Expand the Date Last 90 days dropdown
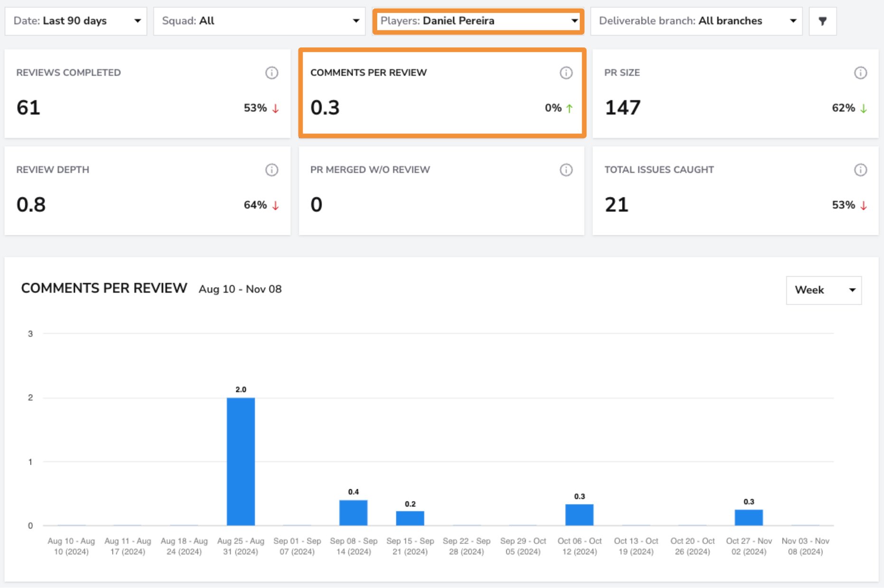Screen dimensions: 884x588 (x=76, y=21)
